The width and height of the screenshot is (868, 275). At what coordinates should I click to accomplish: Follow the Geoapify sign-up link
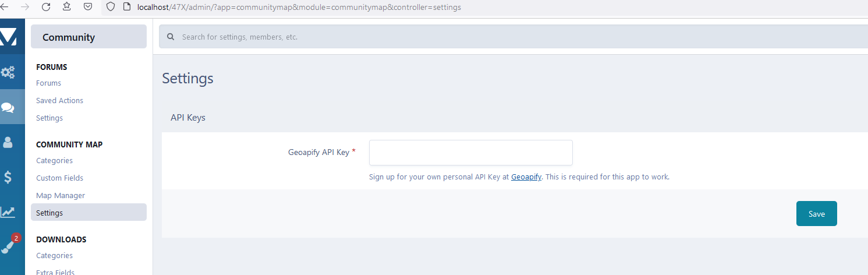tap(526, 177)
